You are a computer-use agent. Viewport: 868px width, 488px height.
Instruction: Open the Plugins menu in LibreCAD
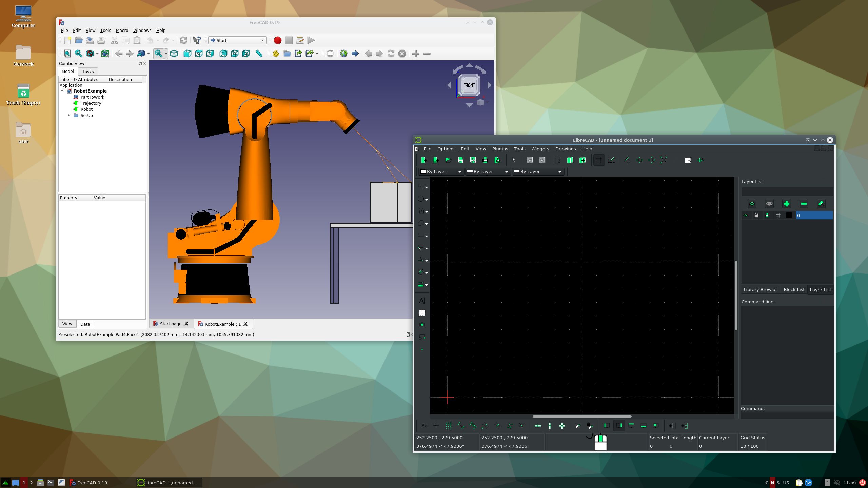(x=500, y=149)
